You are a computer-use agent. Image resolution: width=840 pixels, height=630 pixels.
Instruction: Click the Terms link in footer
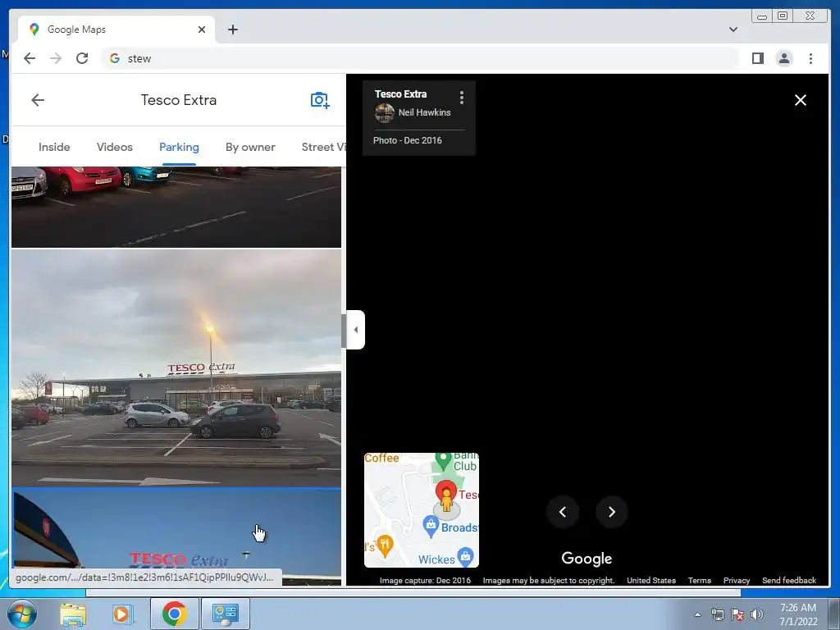[699, 580]
